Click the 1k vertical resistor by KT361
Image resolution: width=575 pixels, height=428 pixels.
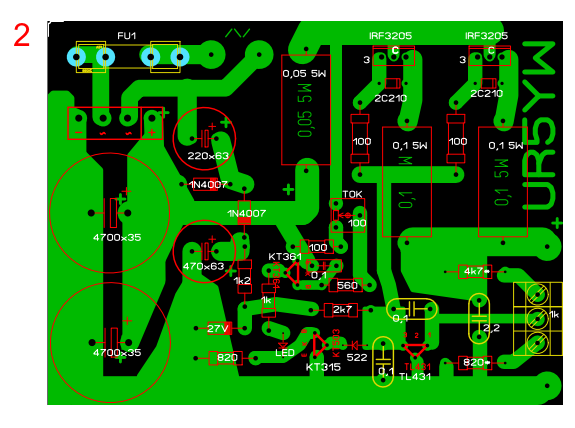click(x=268, y=301)
